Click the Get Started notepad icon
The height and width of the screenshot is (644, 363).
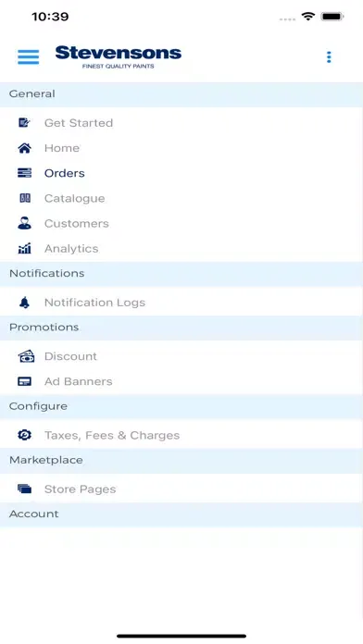(x=25, y=122)
